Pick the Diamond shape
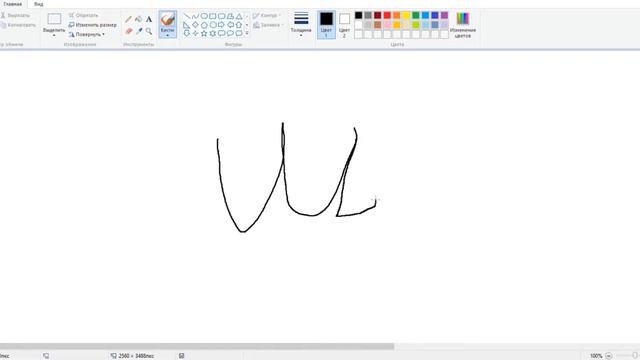640x360 pixels. click(x=195, y=25)
